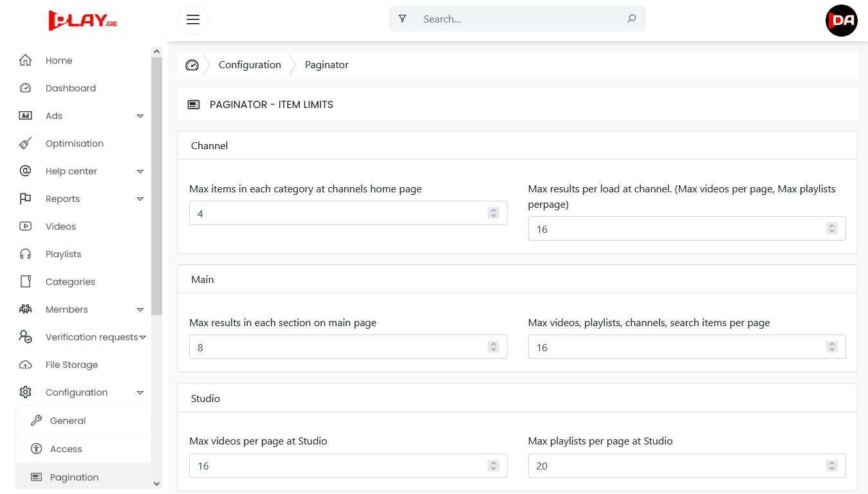Collapse the Configuration submenu
This screenshot has width=868, height=494.
point(140,392)
